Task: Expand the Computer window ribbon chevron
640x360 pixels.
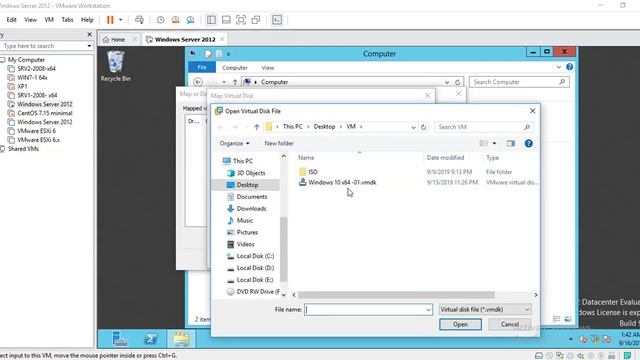Action: 559,67
